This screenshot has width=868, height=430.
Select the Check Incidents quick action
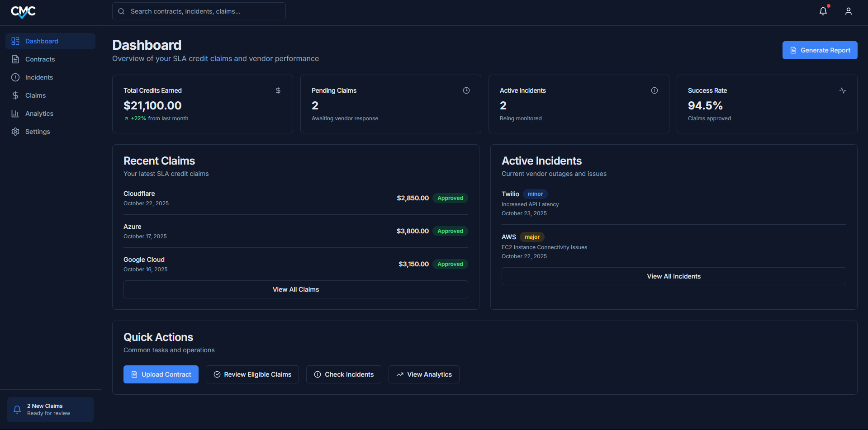tap(343, 374)
